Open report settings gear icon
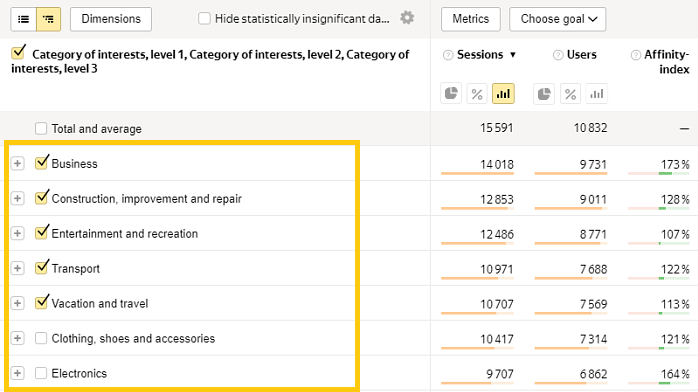698x392 pixels. pyautogui.click(x=407, y=18)
